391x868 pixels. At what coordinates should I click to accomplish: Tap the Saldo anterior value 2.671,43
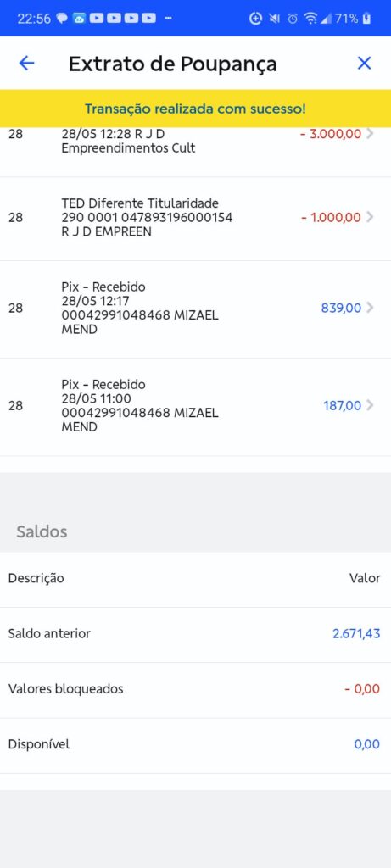click(356, 634)
